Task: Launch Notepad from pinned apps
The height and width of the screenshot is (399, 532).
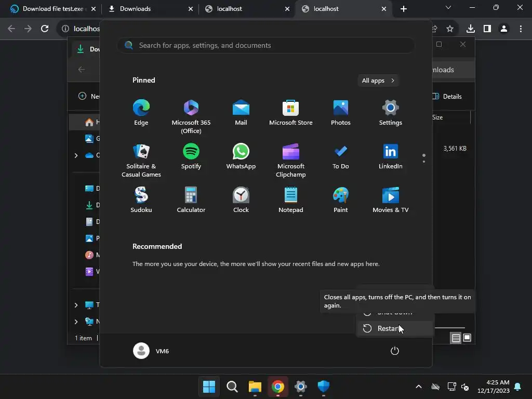Action: (291, 200)
